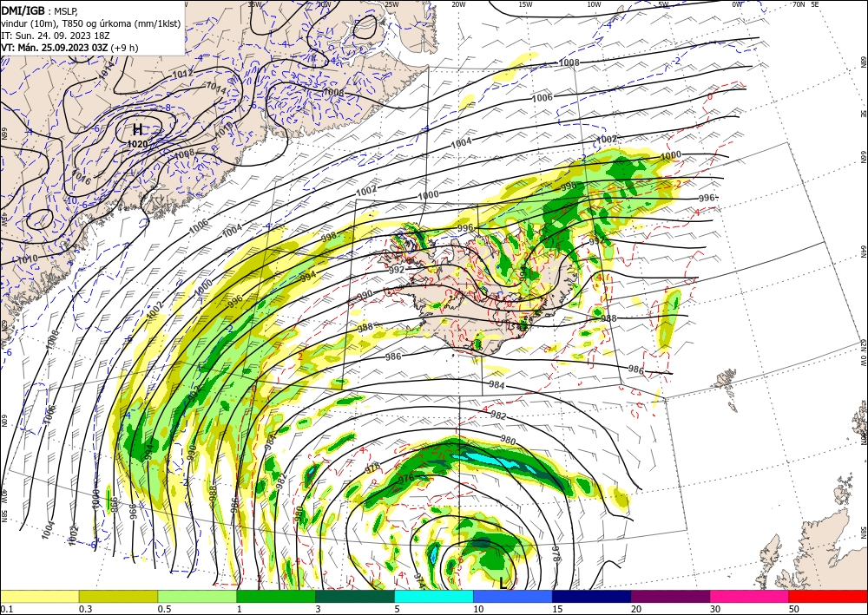Viewport: 868px width, 615px height.
Task: Click the "1016" isobar label over Greenland
Action: tap(82, 178)
